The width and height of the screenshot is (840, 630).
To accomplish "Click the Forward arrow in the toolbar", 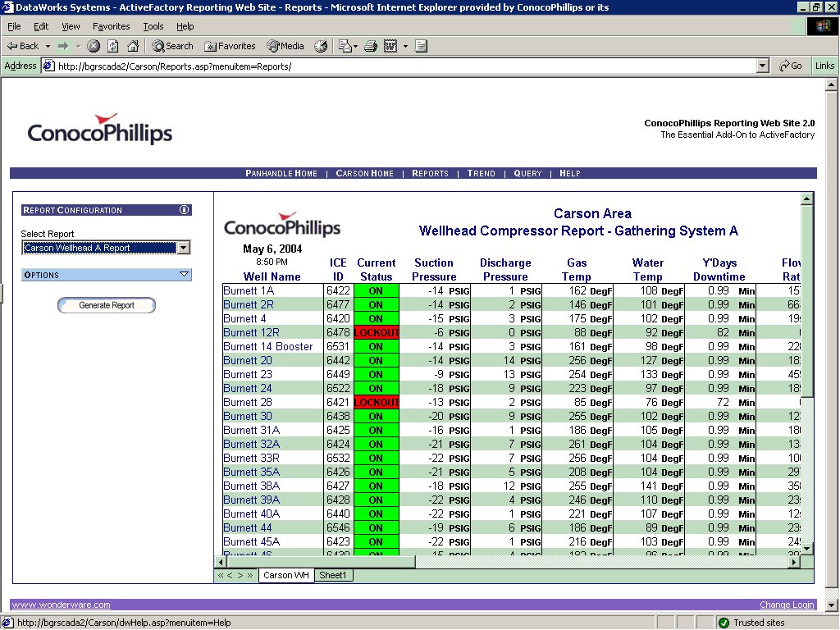I will [x=63, y=46].
